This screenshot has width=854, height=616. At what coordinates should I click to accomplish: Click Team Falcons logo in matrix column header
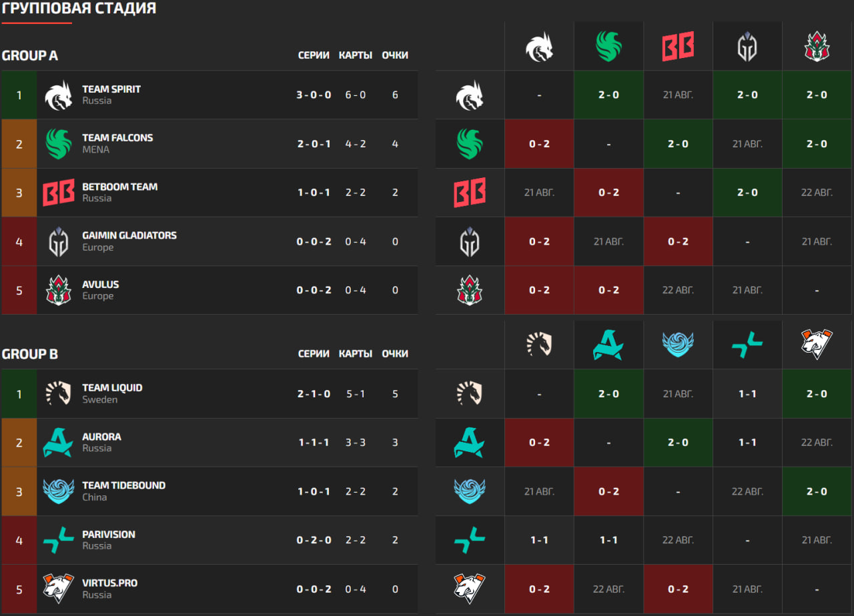[608, 47]
